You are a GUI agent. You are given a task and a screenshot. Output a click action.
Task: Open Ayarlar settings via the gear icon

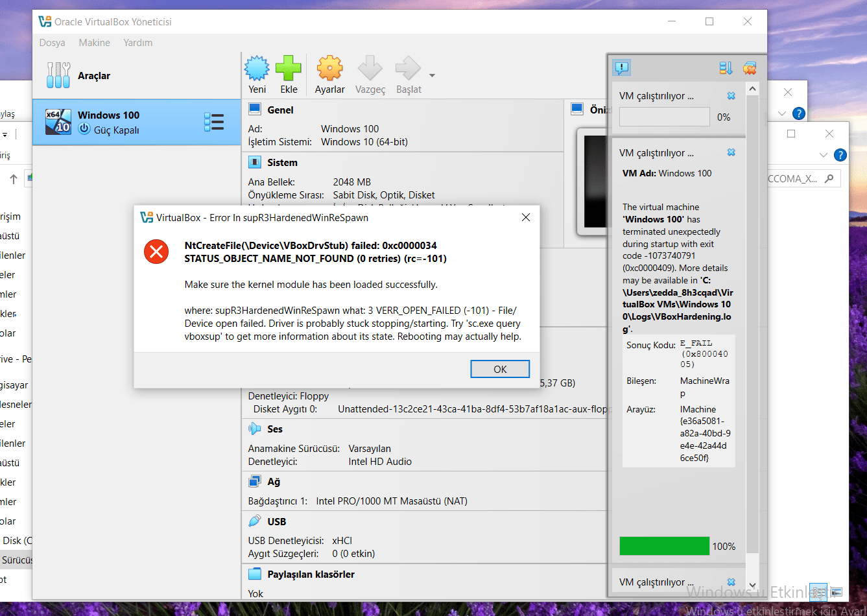point(329,68)
